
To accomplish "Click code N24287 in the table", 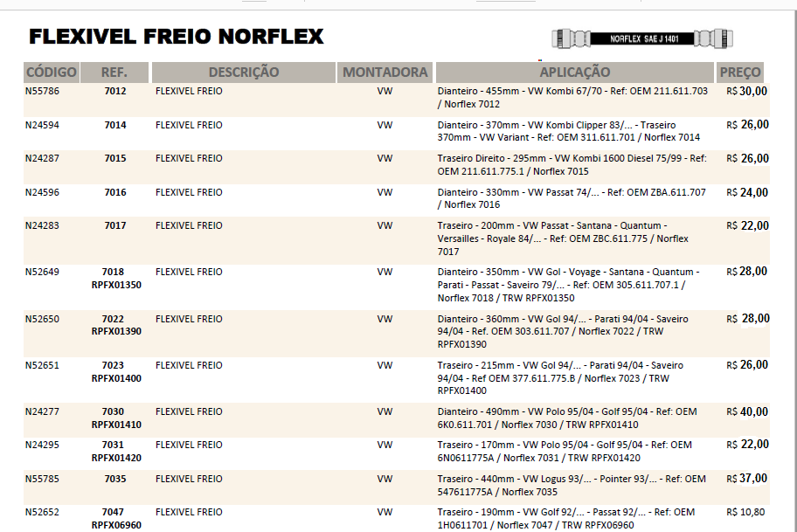I will pyautogui.click(x=42, y=158).
